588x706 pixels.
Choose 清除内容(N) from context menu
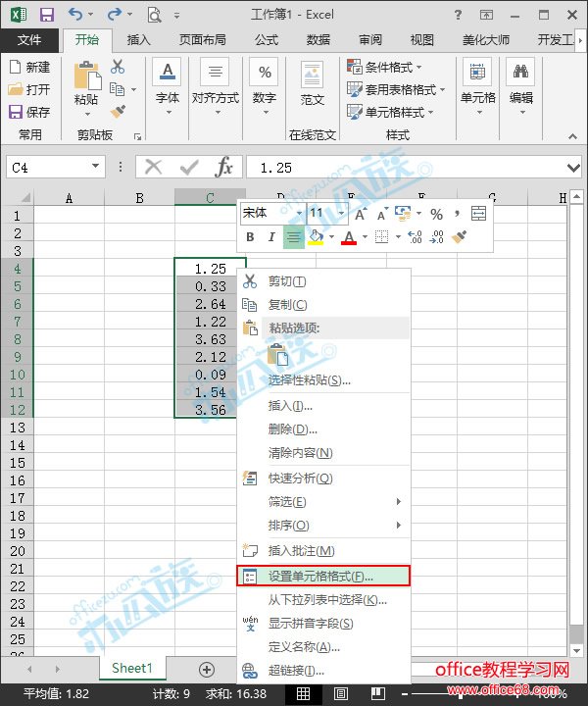click(x=324, y=453)
